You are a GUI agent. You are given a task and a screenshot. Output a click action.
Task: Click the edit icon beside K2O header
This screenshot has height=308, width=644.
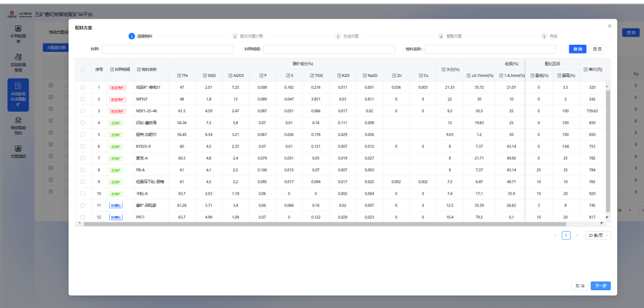pos(339,76)
